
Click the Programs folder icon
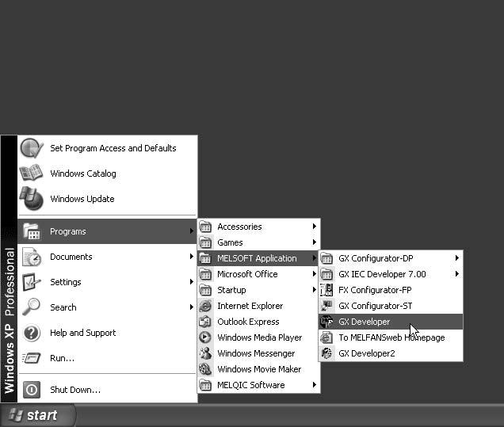(x=32, y=231)
